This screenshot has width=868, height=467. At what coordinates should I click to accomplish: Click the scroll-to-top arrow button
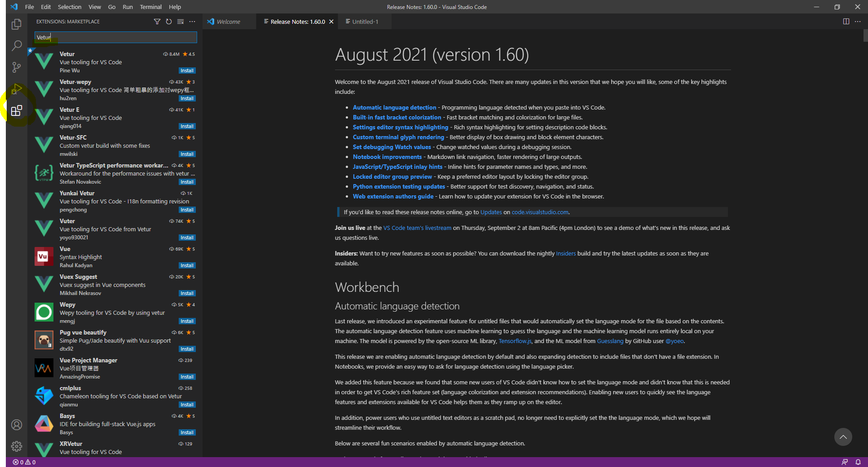(843, 437)
